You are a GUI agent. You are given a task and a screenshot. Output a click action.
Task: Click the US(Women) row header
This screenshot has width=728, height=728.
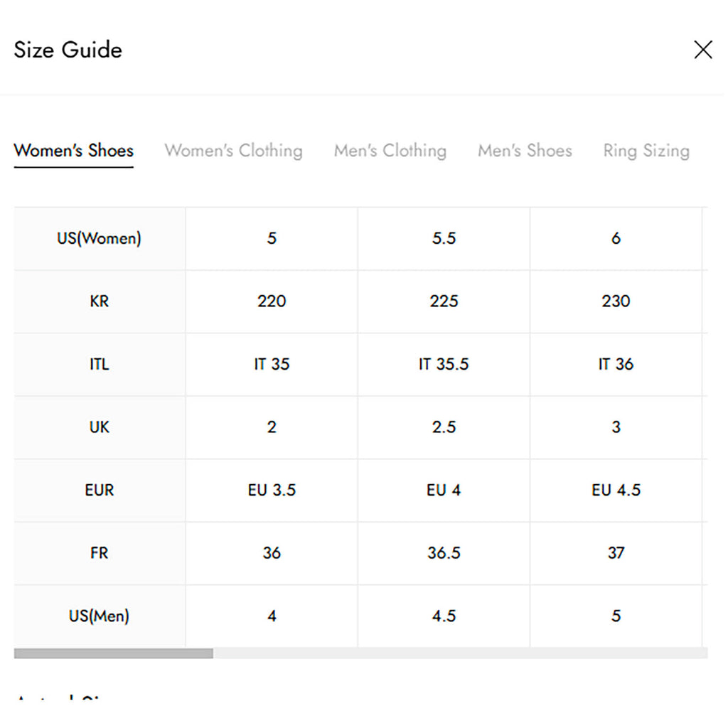100,238
